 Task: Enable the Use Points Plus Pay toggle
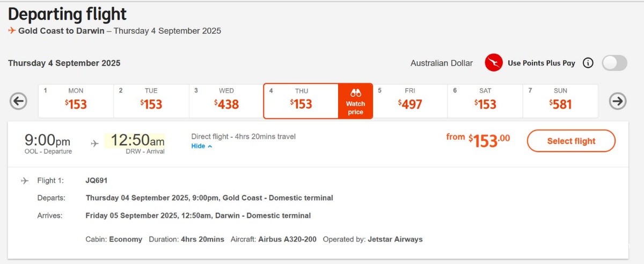click(x=614, y=63)
